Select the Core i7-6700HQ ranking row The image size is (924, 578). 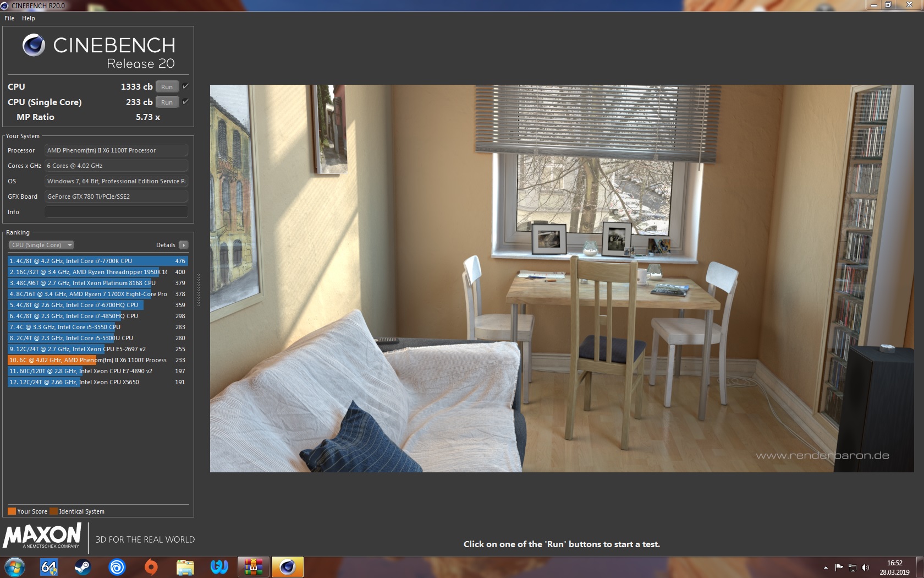click(98, 305)
